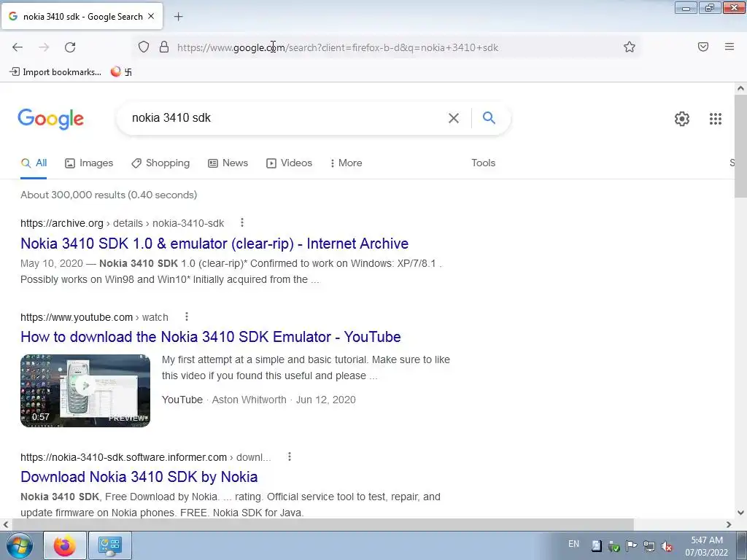Click the forward navigation arrow
Viewport: 747px width, 560px height.
click(x=44, y=47)
